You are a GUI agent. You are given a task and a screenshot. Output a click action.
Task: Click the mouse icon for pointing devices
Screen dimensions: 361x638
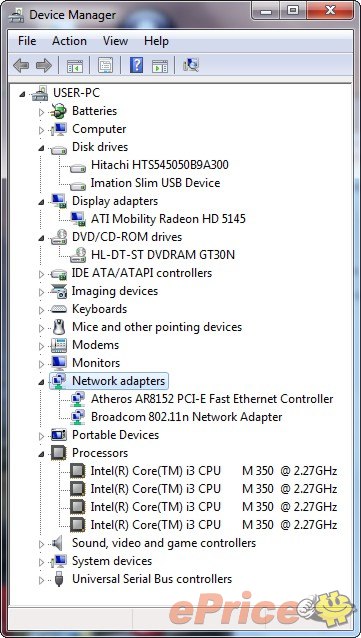(59, 327)
